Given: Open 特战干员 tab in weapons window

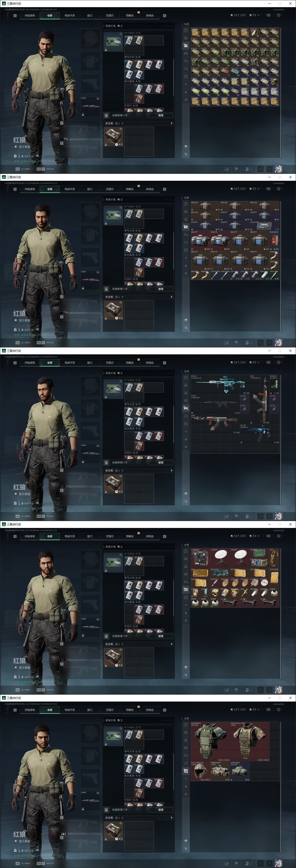Looking at the screenshot, I should 70,363.
